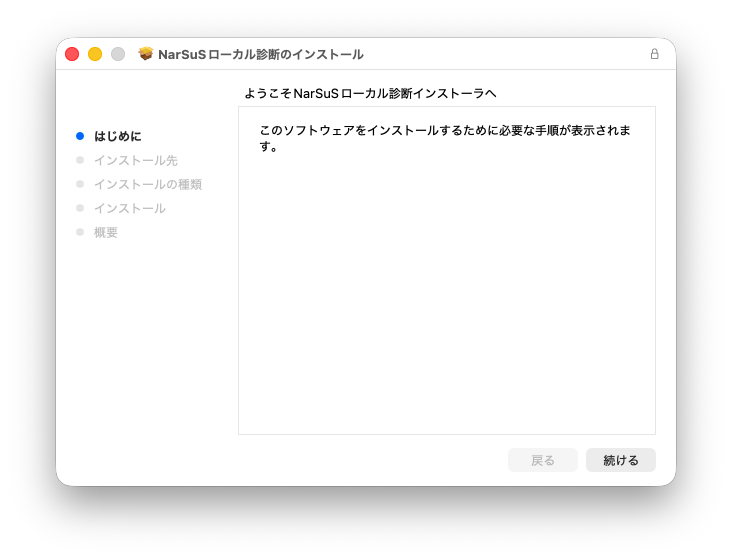The image size is (732, 560).
Task: Click the gray bullet beside 概要
Action: coord(80,232)
